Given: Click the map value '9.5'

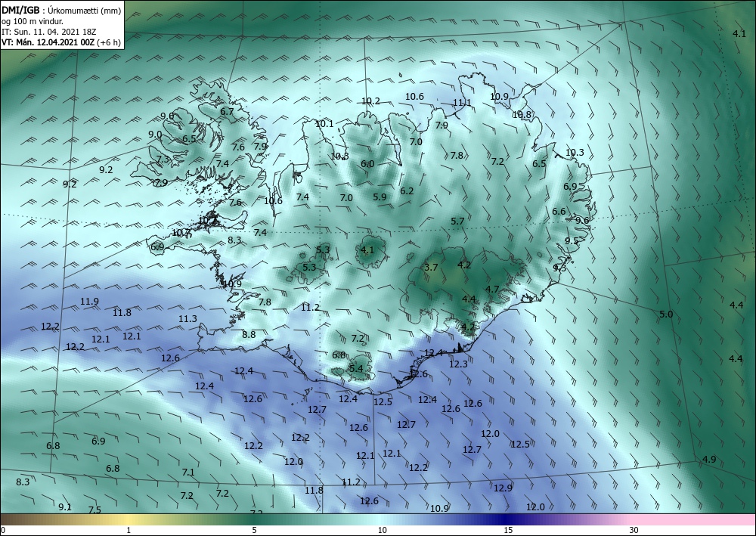Looking at the screenshot, I should pyautogui.click(x=572, y=241).
